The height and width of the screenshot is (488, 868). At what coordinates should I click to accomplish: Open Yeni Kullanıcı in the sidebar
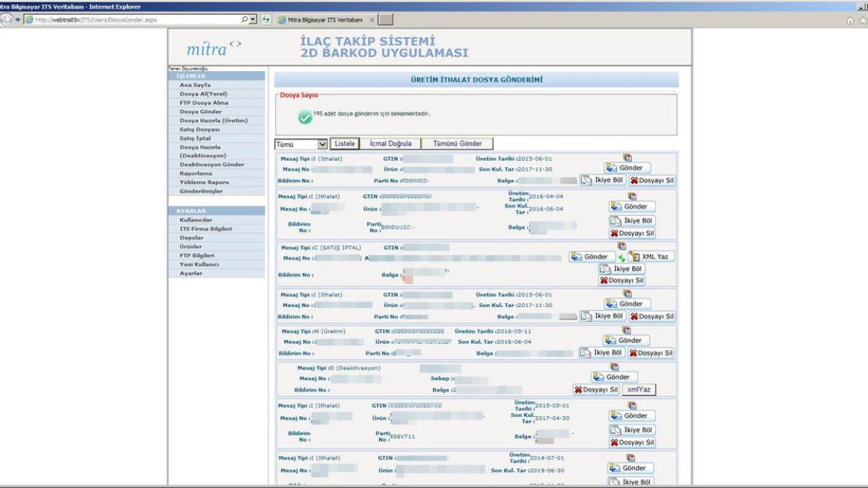tap(200, 265)
